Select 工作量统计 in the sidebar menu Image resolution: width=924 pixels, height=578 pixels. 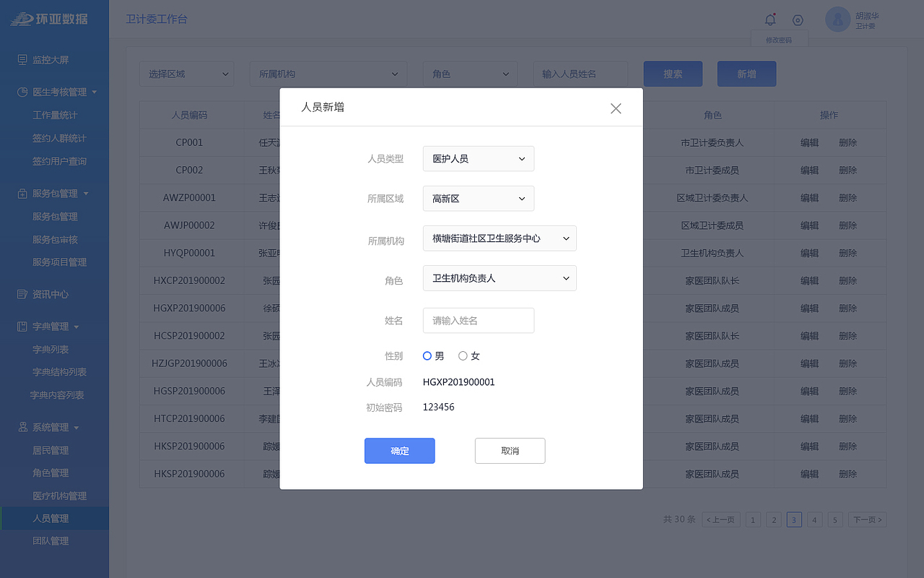pos(55,115)
